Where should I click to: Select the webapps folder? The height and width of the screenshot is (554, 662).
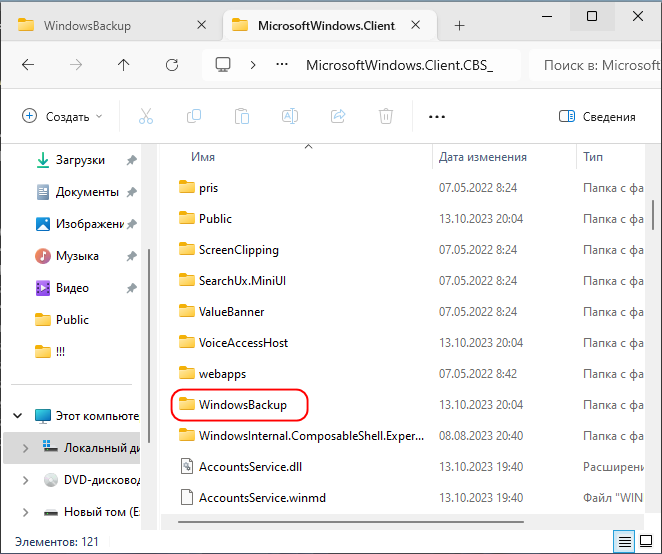[x=212, y=374]
